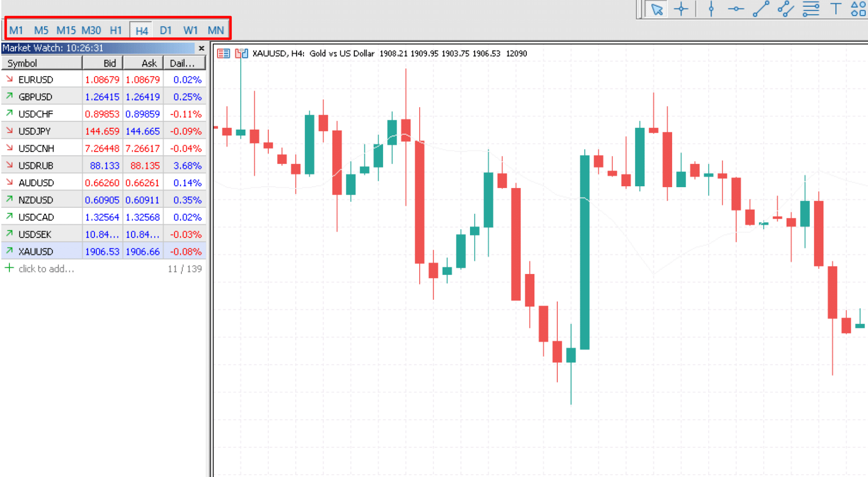This screenshot has width=868, height=477.
Task: Click the chart trading panel icon
Action: click(241, 54)
